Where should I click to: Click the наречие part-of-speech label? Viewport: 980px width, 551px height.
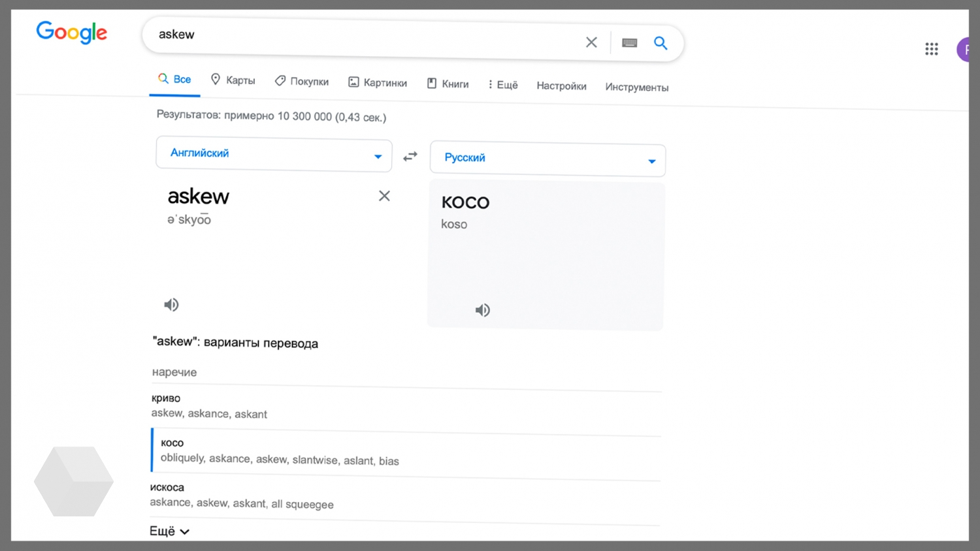pyautogui.click(x=174, y=372)
